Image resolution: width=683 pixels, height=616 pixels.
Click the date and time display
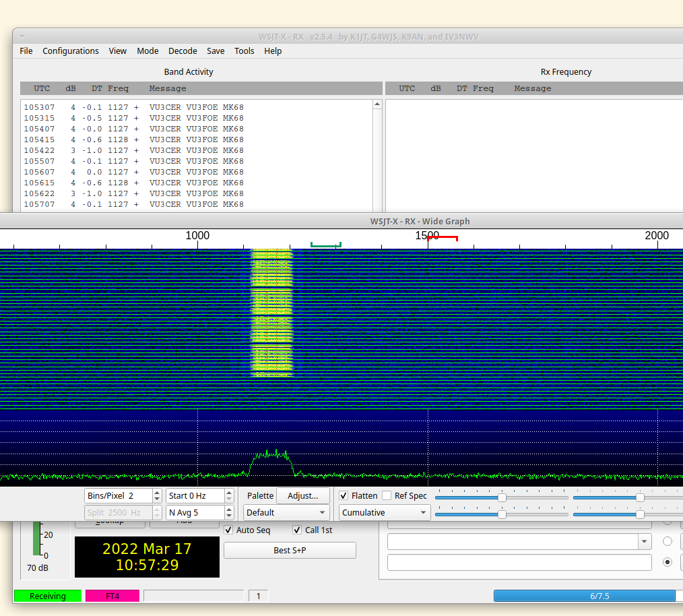point(148,557)
